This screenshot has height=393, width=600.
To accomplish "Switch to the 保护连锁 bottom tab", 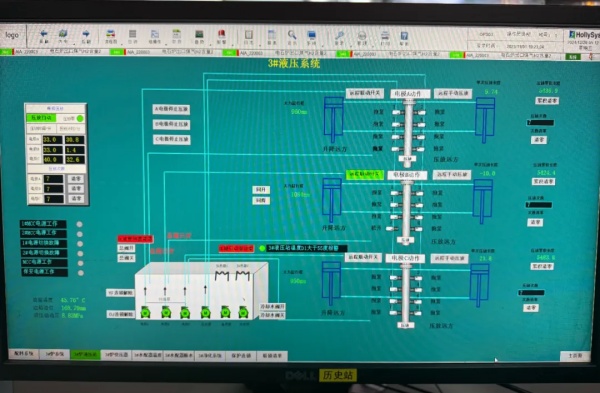I will [241, 355].
